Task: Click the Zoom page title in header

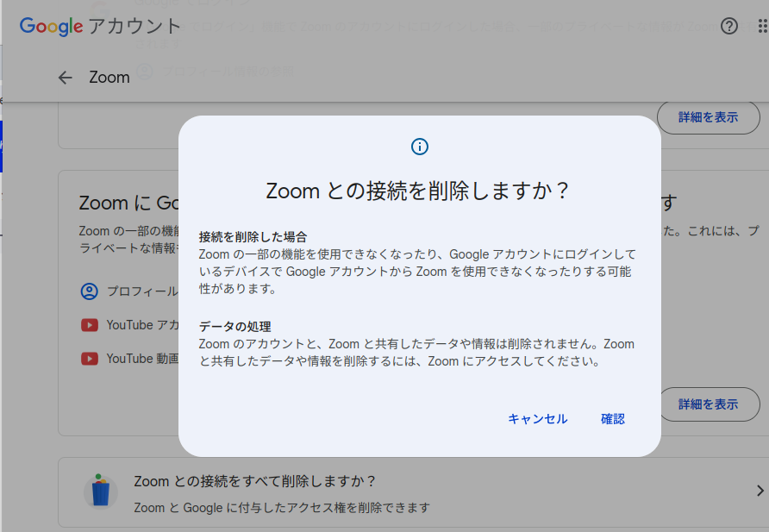Action: click(x=109, y=78)
